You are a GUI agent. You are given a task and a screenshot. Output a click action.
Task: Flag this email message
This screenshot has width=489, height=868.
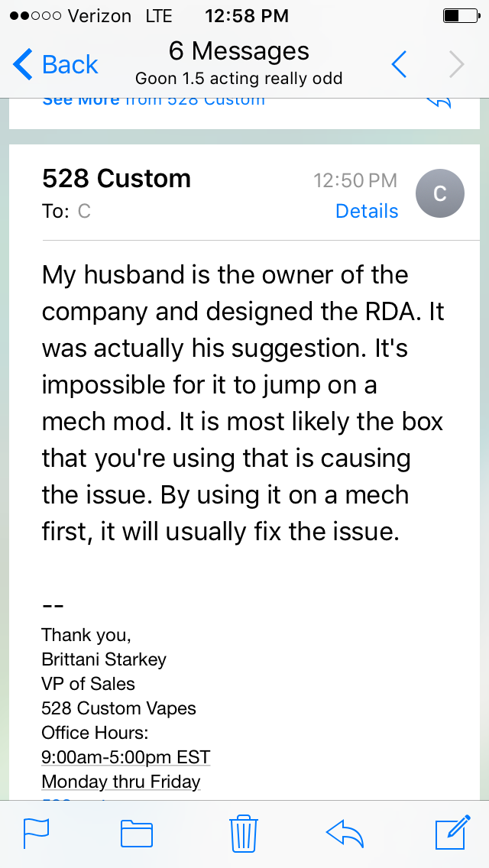(x=36, y=834)
